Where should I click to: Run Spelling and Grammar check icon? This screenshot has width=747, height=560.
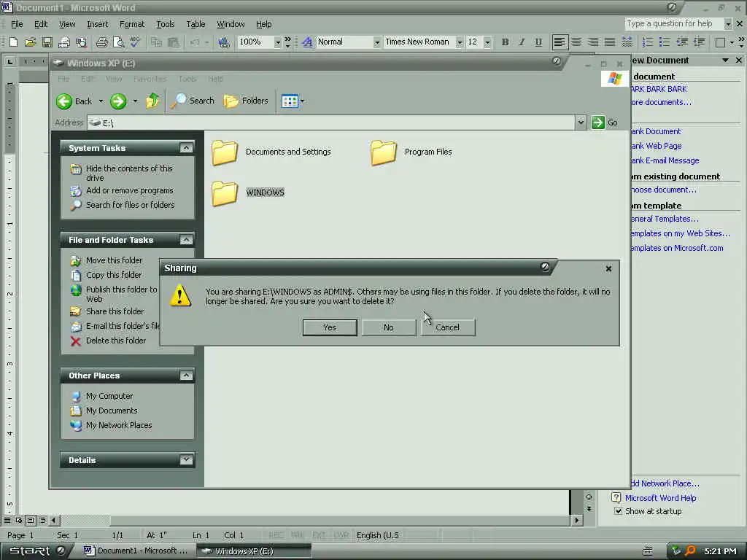[x=135, y=42]
